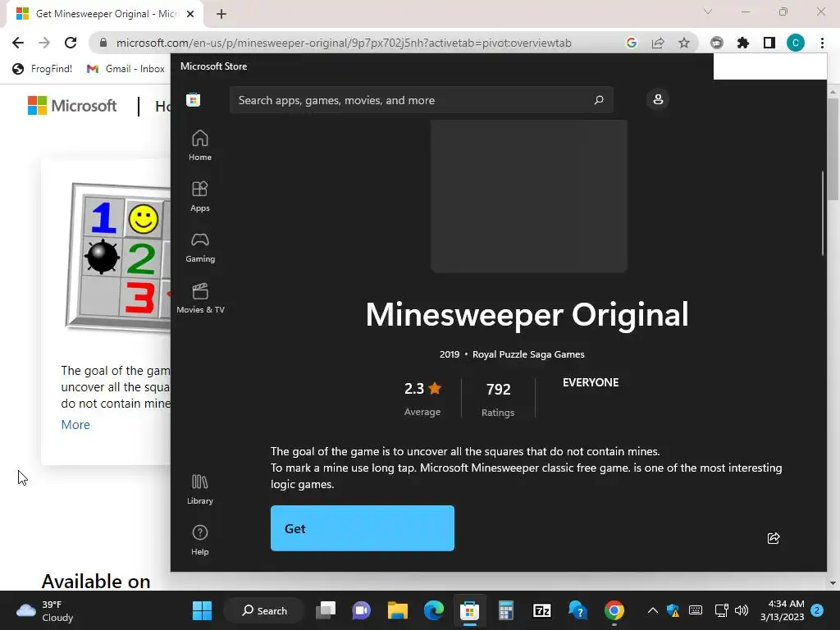Share this page from Chrome address bar

click(657, 43)
